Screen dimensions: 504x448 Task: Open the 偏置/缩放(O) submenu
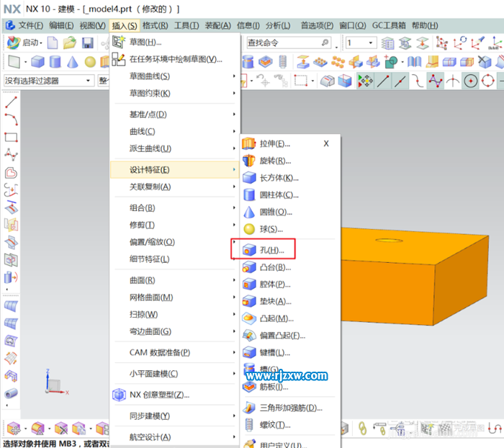click(x=175, y=242)
